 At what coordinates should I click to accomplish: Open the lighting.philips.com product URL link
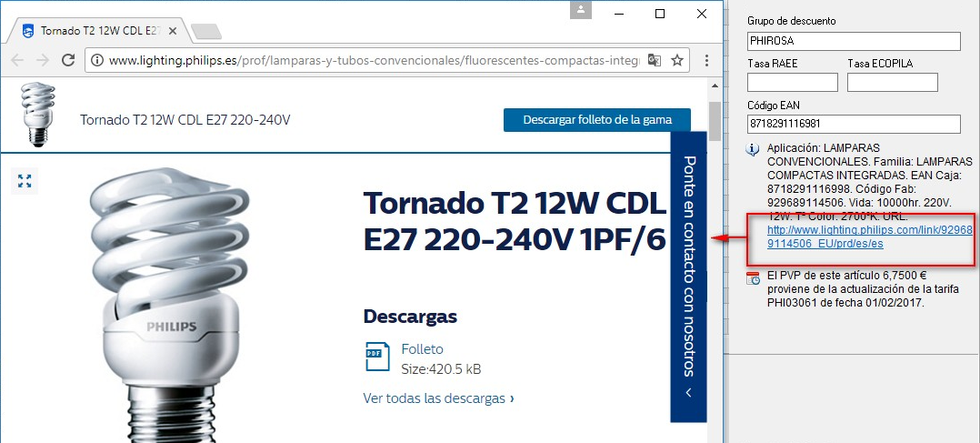coord(869,237)
